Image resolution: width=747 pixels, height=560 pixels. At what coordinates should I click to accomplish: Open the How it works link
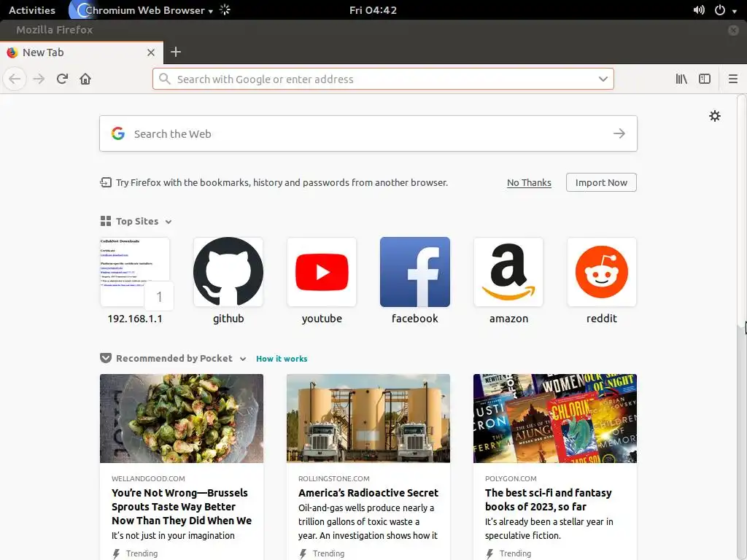pyautogui.click(x=282, y=359)
